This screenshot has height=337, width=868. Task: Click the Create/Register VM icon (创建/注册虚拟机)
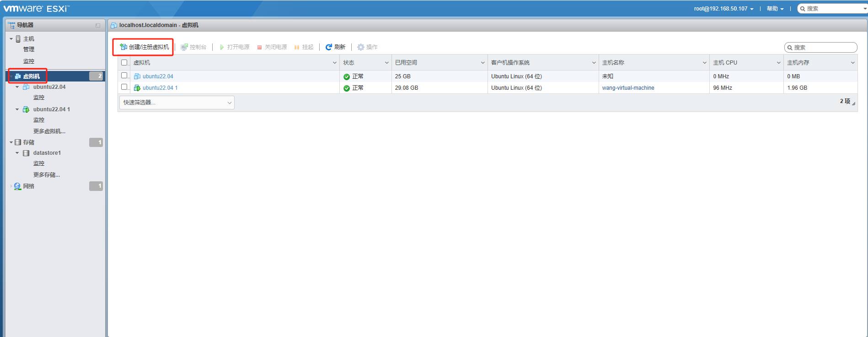click(123, 47)
